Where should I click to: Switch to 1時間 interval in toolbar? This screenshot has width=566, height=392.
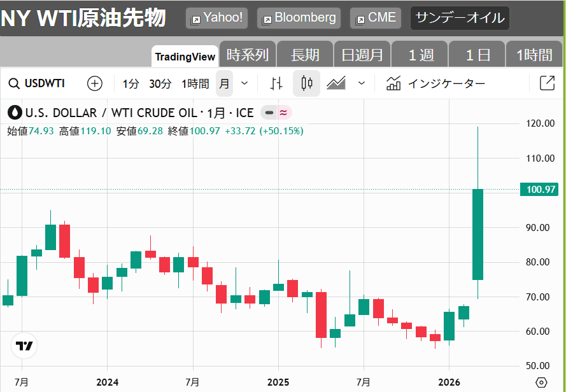(x=195, y=83)
